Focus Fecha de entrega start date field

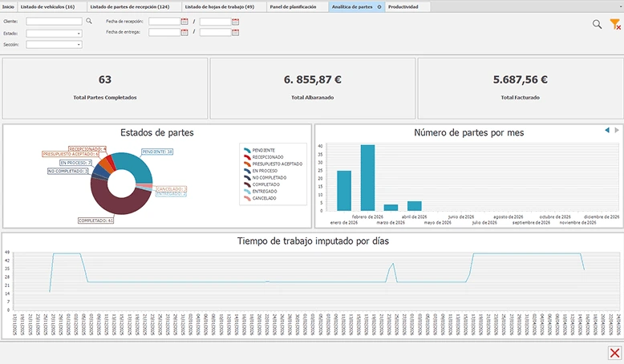point(164,32)
